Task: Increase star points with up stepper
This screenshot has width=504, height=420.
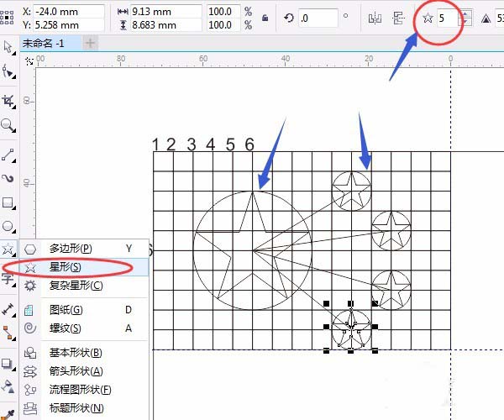Action: tap(466, 13)
